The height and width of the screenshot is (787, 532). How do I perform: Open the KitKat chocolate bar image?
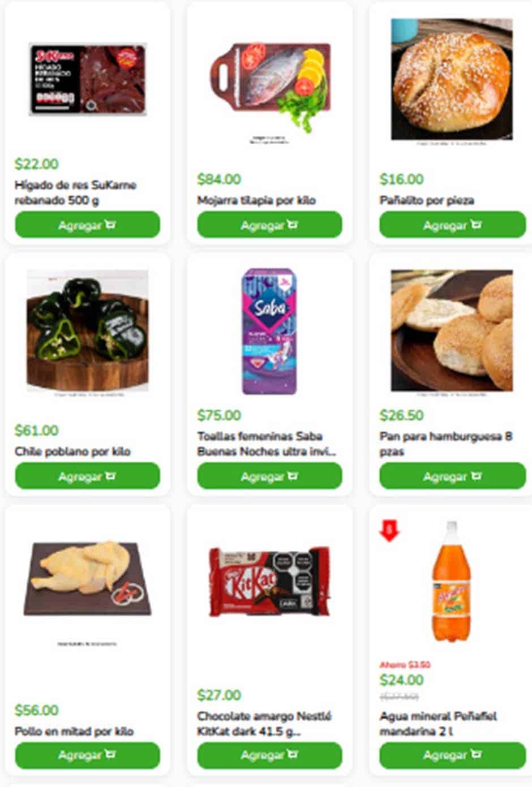tap(269, 582)
